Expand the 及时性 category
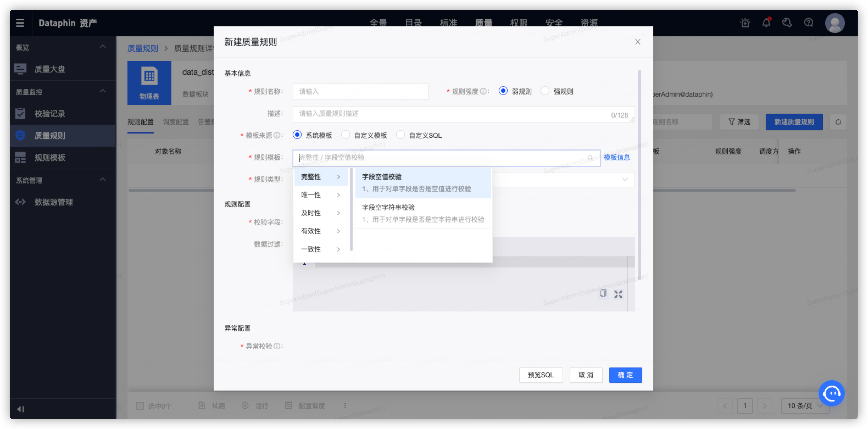The height and width of the screenshot is (429, 868). coord(321,213)
